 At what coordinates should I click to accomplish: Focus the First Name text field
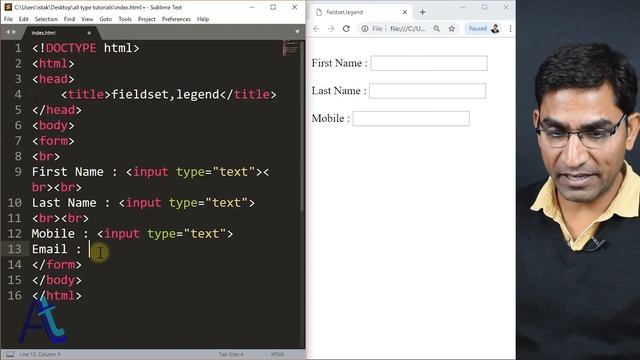point(429,63)
